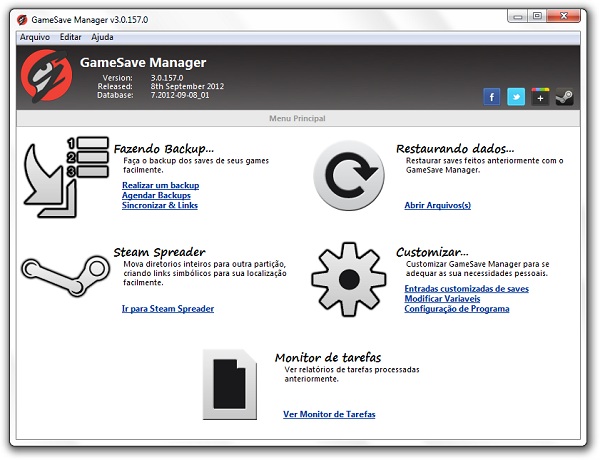
Task: Click the circular restore arrow icon
Action: point(349,176)
